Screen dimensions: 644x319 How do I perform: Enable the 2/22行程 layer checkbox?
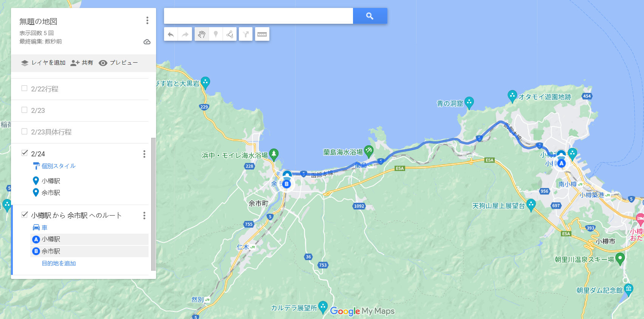pyautogui.click(x=25, y=88)
